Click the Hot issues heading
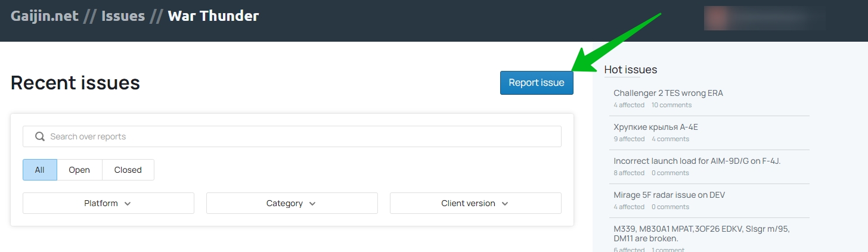This screenshot has height=252, width=868. click(x=631, y=70)
